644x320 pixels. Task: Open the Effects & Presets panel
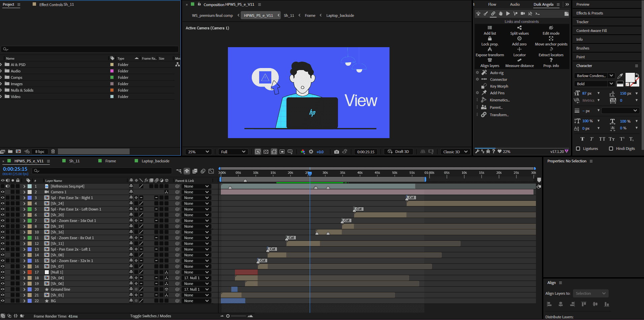[x=589, y=13]
